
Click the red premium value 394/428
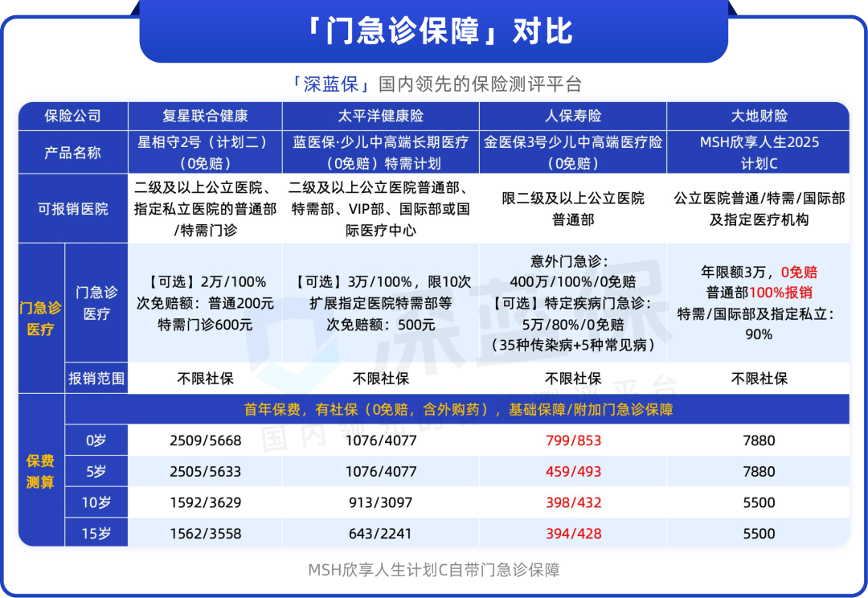point(573,533)
